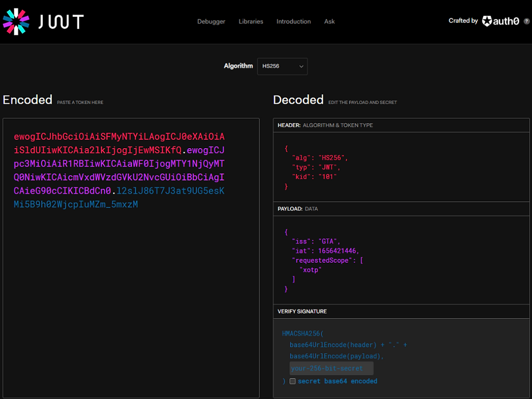Click the base64UrlEncode(payload) line
Viewport: 532px width, 399px height.
click(x=336, y=356)
